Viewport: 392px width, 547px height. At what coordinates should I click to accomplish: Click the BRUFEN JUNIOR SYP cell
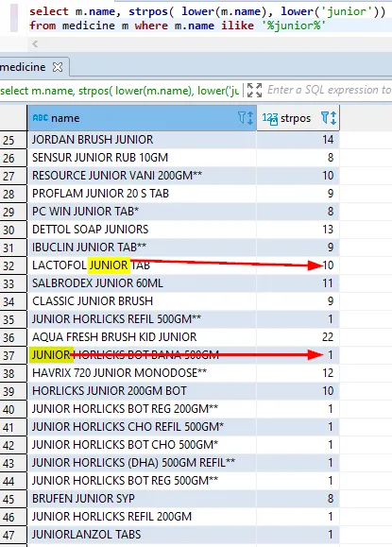tap(142, 499)
